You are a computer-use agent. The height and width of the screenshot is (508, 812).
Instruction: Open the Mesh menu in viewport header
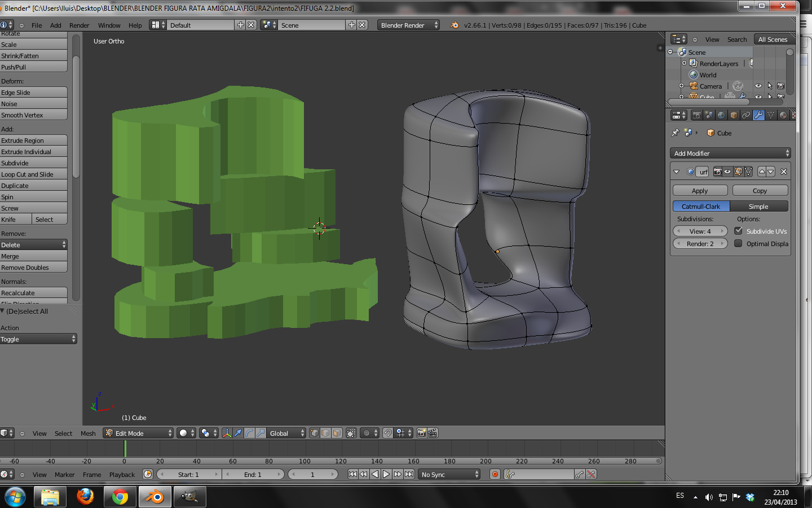point(88,433)
